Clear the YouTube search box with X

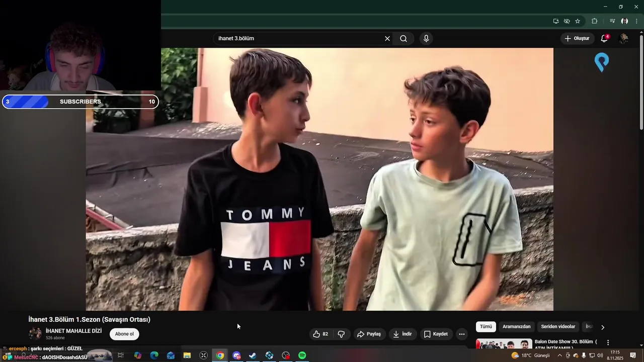(x=387, y=39)
